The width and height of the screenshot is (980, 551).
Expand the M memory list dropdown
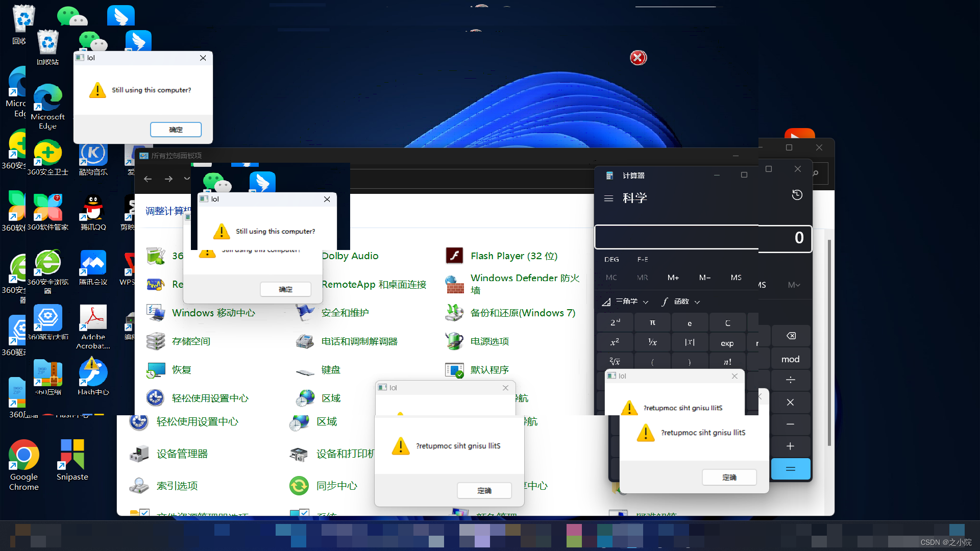(x=794, y=285)
